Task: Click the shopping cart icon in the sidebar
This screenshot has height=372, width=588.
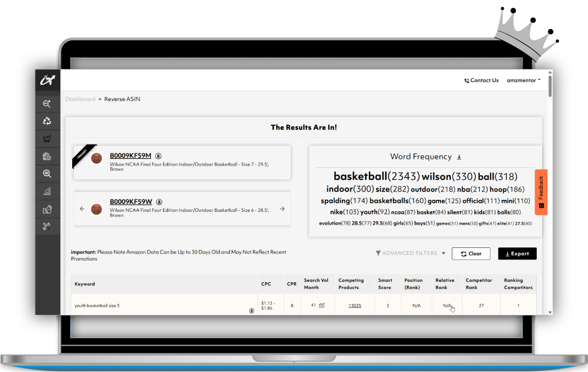Action: click(x=48, y=138)
